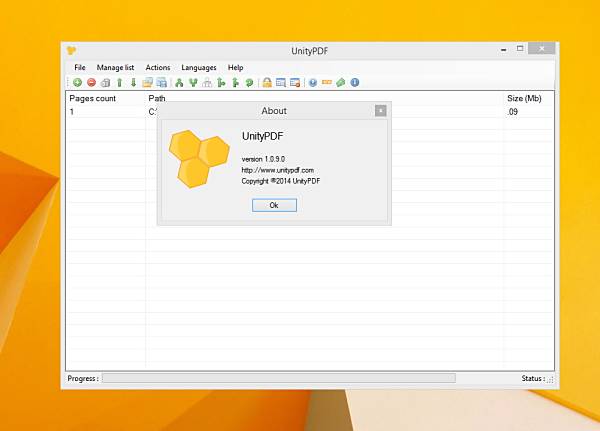
Task: Move item up with green up arrow
Action: [119, 82]
